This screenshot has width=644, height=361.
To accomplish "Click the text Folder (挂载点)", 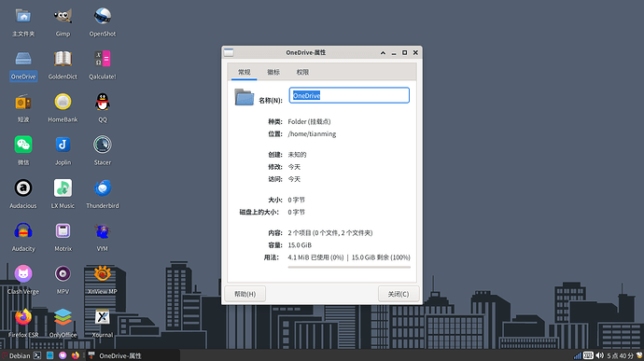I will click(309, 121).
